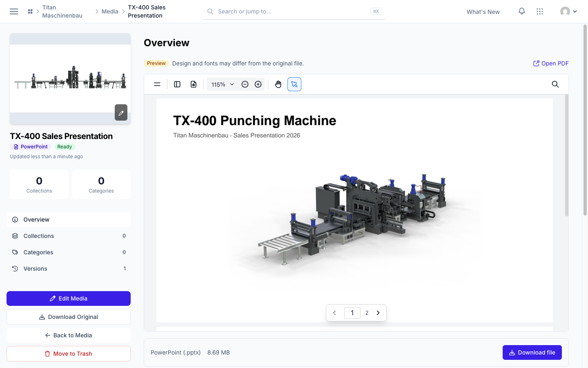
Task: Click the workspace grid icon near Titan Maschinenbau
Action: [x=30, y=11]
